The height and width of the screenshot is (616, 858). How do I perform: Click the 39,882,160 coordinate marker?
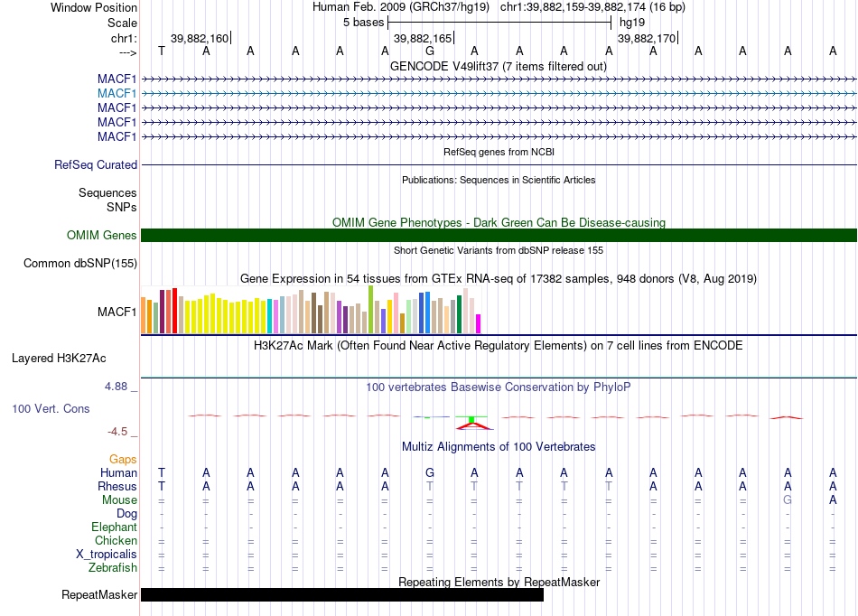pos(201,38)
